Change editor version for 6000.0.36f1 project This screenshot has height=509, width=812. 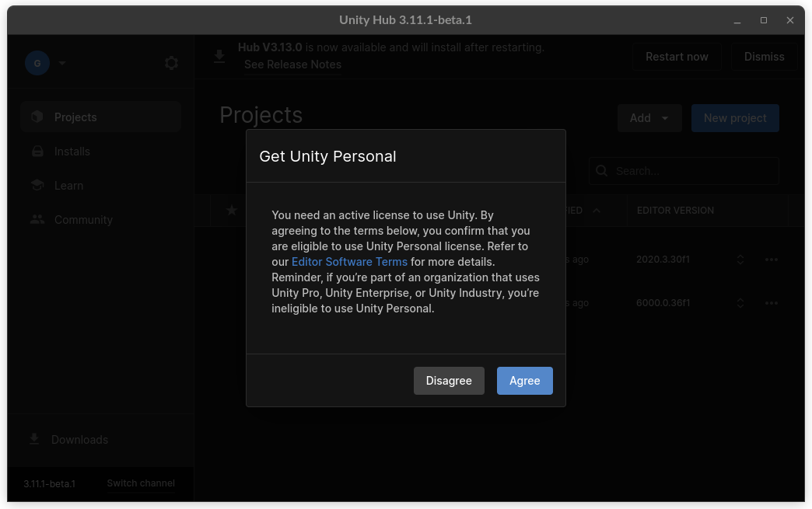coord(740,303)
